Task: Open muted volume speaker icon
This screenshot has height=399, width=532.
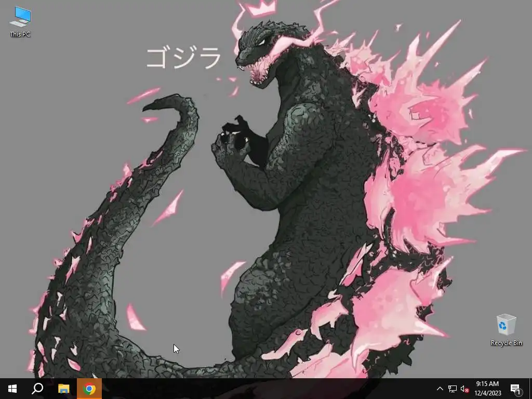Action: point(464,389)
